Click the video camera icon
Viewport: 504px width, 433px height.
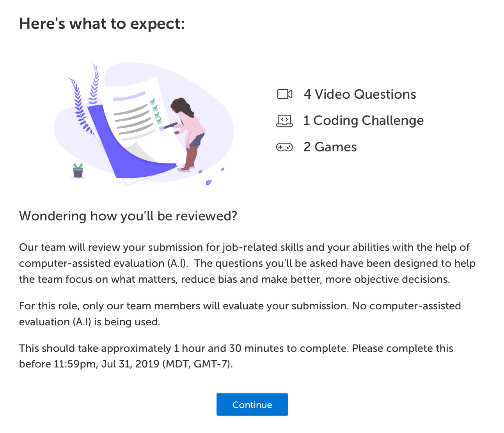(284, 94)
